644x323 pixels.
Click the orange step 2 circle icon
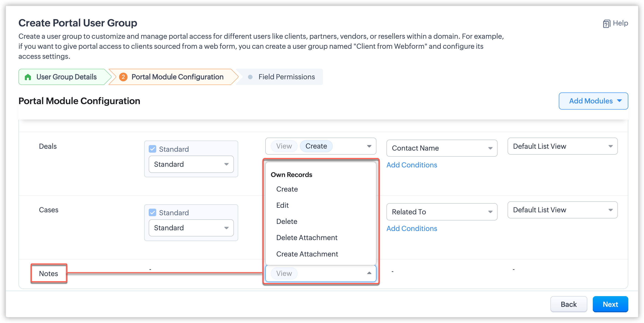pyautogui.click(x=123, y=77)
